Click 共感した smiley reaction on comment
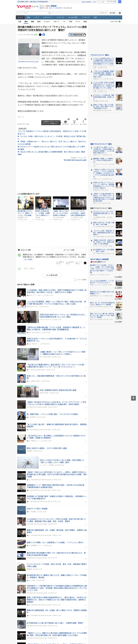138x644 pixels. [60, 263]
